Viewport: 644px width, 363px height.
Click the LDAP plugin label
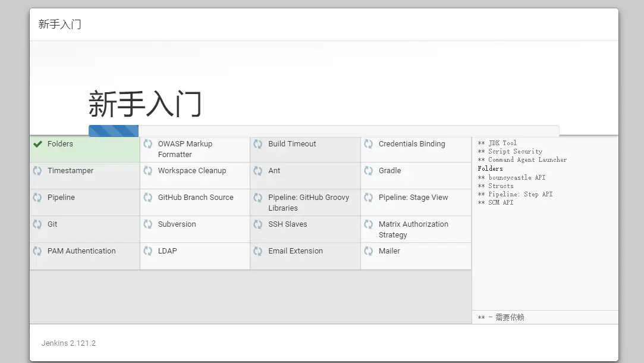point(167,251)
